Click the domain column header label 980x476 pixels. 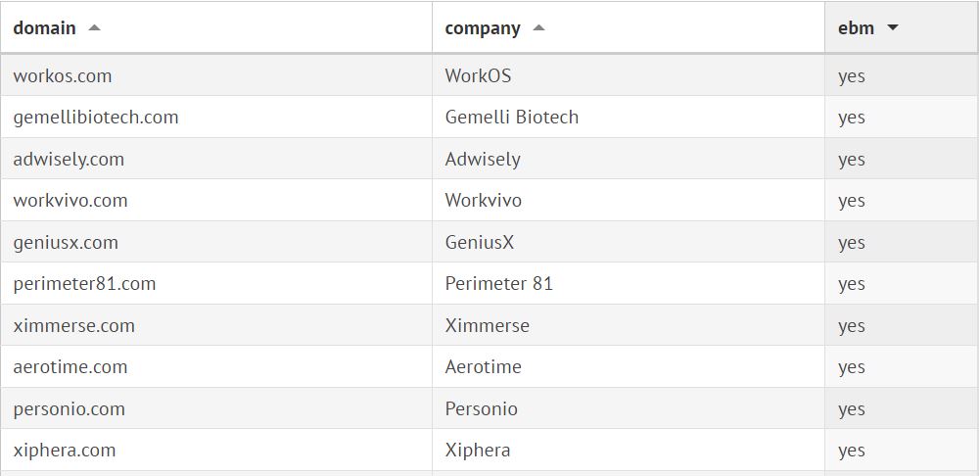[x=44, y=28]
